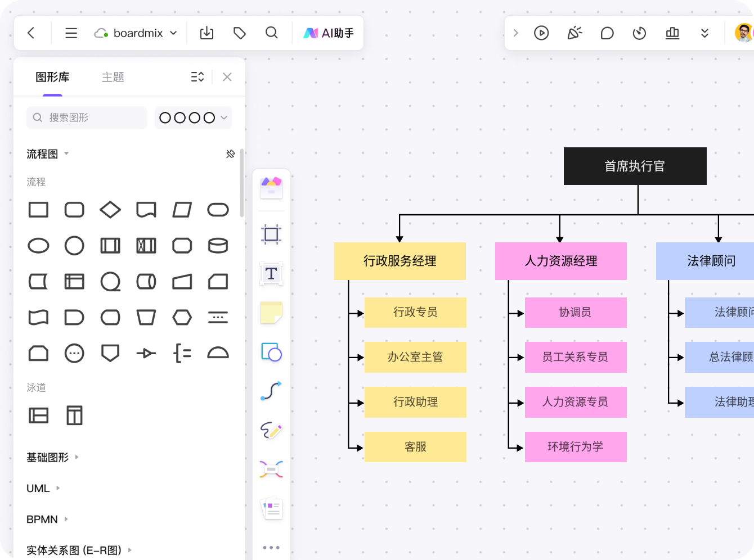Viewport: 754px width, 560px height.
Task: Select the vertical swimlane shape
Action: pyautogui.click(x=74, y=416)
